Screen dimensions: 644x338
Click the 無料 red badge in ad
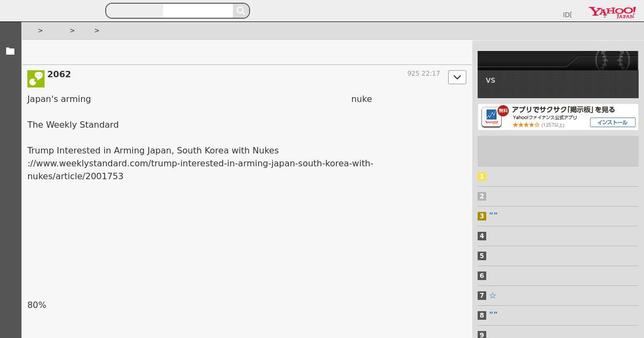(x=503, y=111)
